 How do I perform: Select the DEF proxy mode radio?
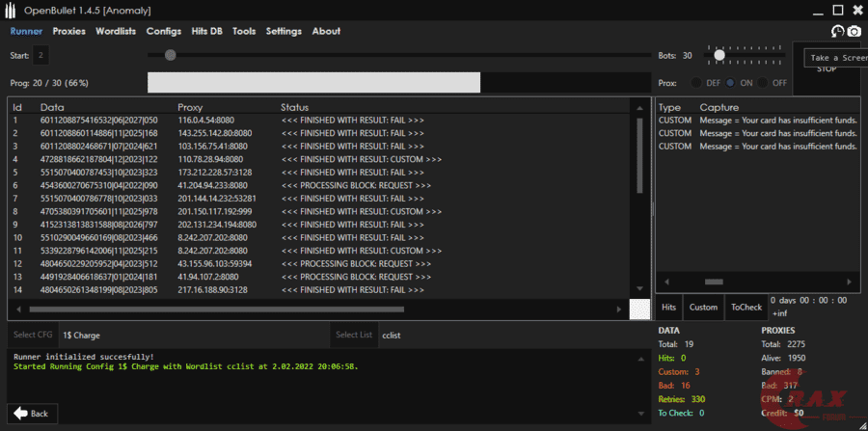pos(698,83)
